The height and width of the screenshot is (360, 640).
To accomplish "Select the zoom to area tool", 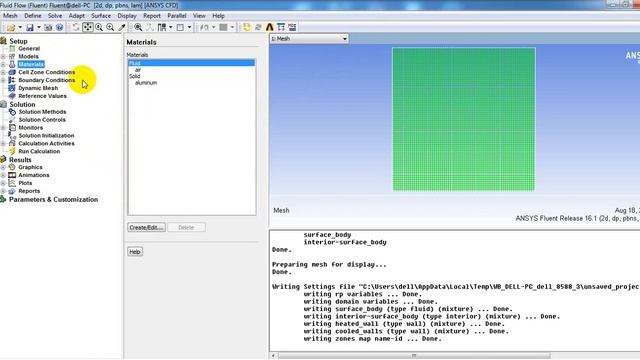I will point(99,27).
